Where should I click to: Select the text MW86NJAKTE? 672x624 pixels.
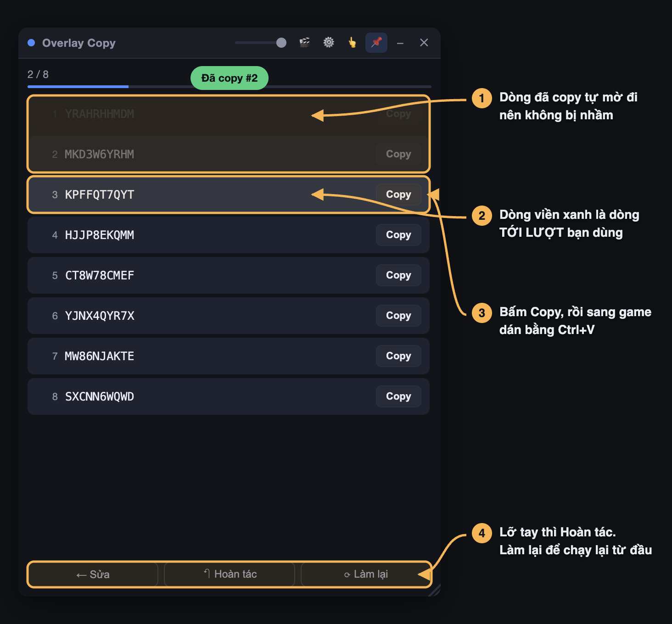pyautogui.click(x=100, y=356)
